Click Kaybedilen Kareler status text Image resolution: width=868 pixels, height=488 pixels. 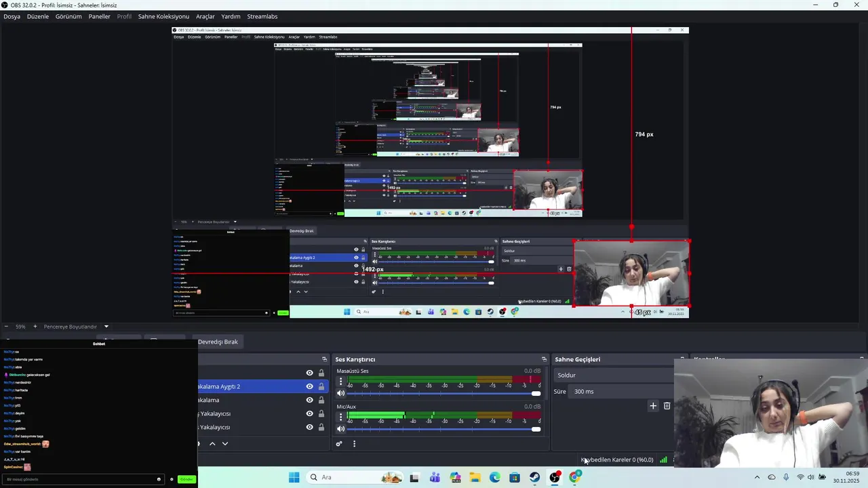point(617,460)
